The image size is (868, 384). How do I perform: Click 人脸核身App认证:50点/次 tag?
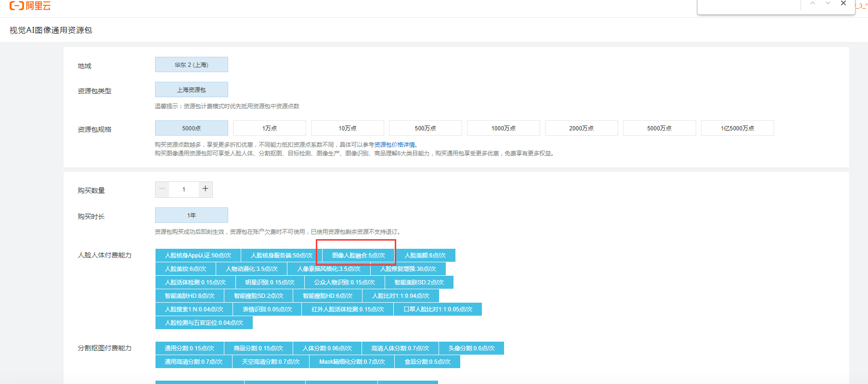click(198, 255)
